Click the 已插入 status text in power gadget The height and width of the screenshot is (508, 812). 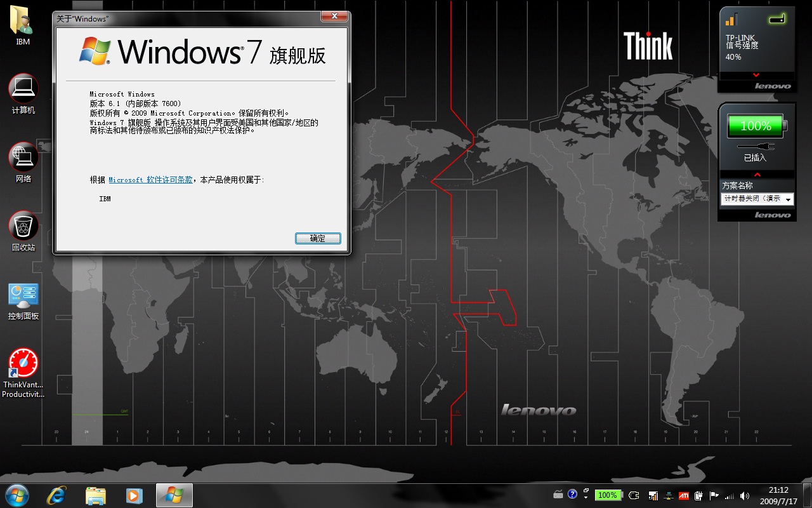click(755, 157)
